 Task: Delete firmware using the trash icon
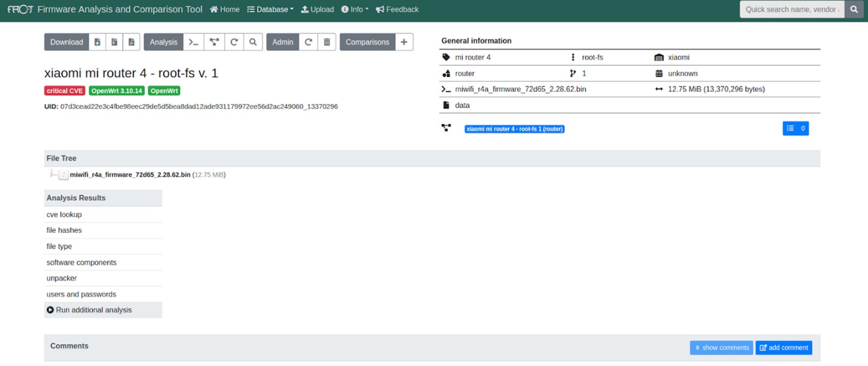point(327,42)
